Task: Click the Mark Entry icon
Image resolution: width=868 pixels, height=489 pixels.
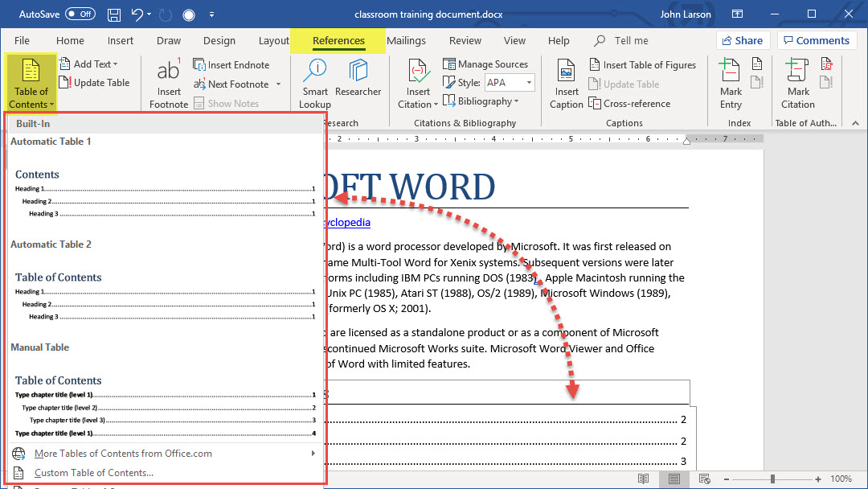Action: coord(731,84)
